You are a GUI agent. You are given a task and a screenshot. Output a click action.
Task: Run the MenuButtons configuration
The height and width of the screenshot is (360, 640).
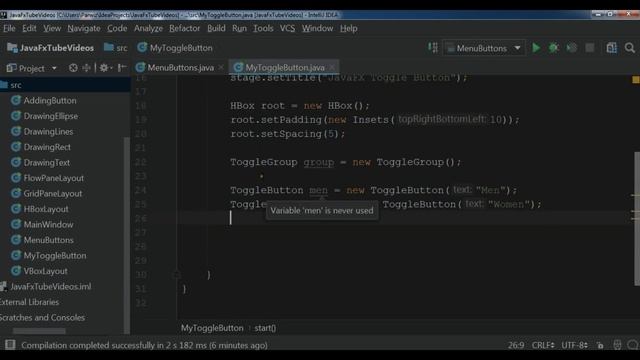point(536,48)
